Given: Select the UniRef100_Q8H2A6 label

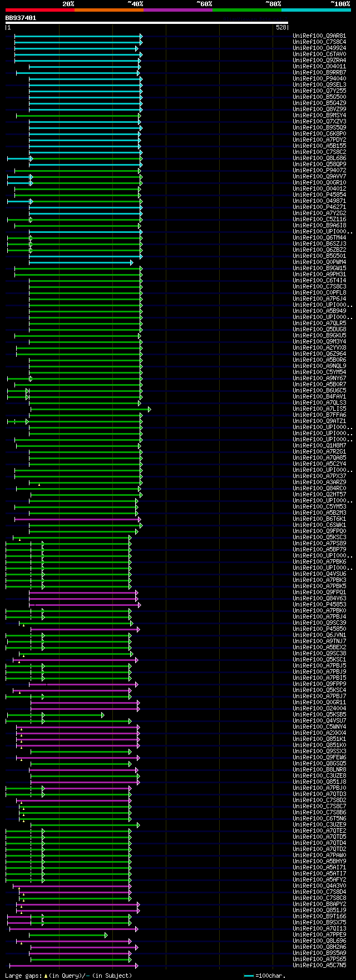Looking at the screenshot, I should 319,947.
